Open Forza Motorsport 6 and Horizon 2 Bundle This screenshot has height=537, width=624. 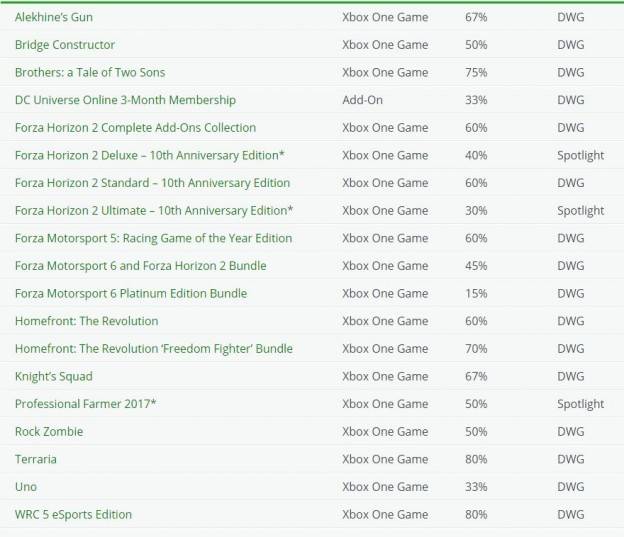(x=140, y=266)
